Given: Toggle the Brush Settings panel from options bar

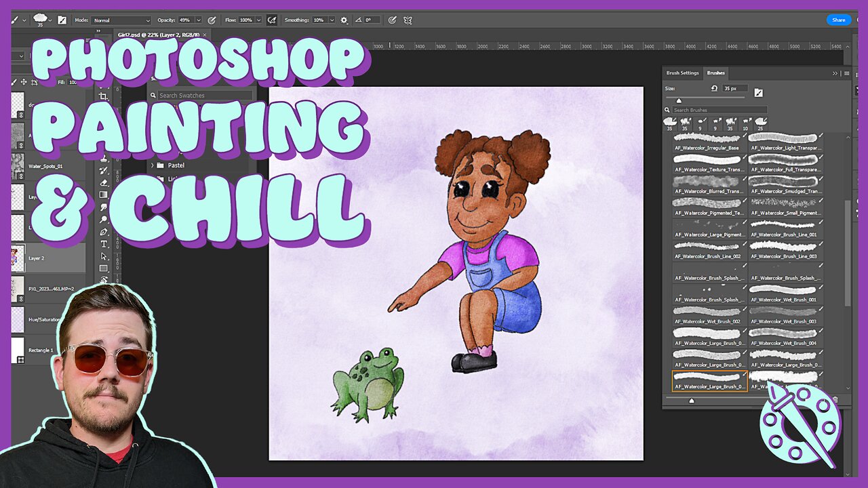Looking at the screenshot, I should pos(62,20).
